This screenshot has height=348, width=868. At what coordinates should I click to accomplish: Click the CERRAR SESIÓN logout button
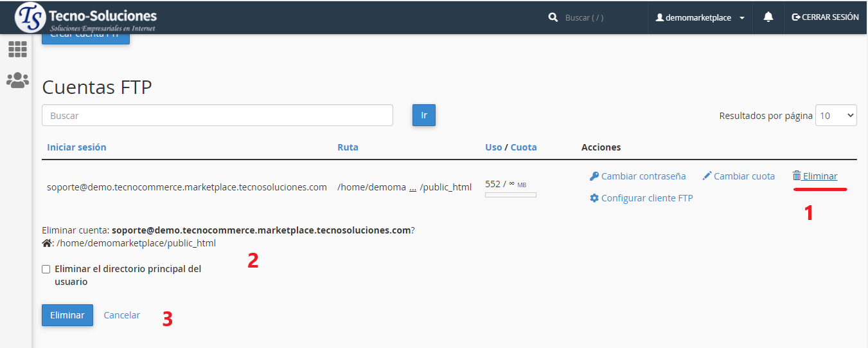825,17
